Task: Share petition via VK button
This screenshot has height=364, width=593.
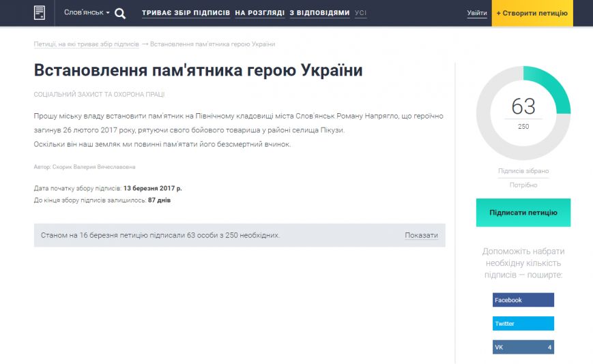Action: tap(523, 347)
